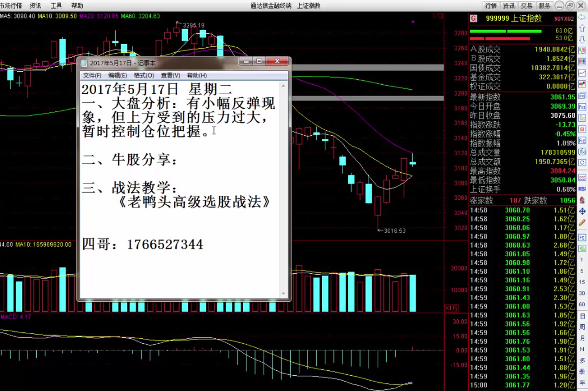Click the down-arrow sidebar icon
The width and height of the screenshot is (588, 391).
click(582, 39)
